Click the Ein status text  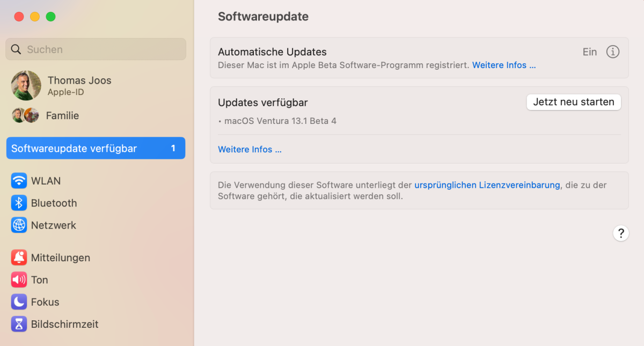point(590,52)
